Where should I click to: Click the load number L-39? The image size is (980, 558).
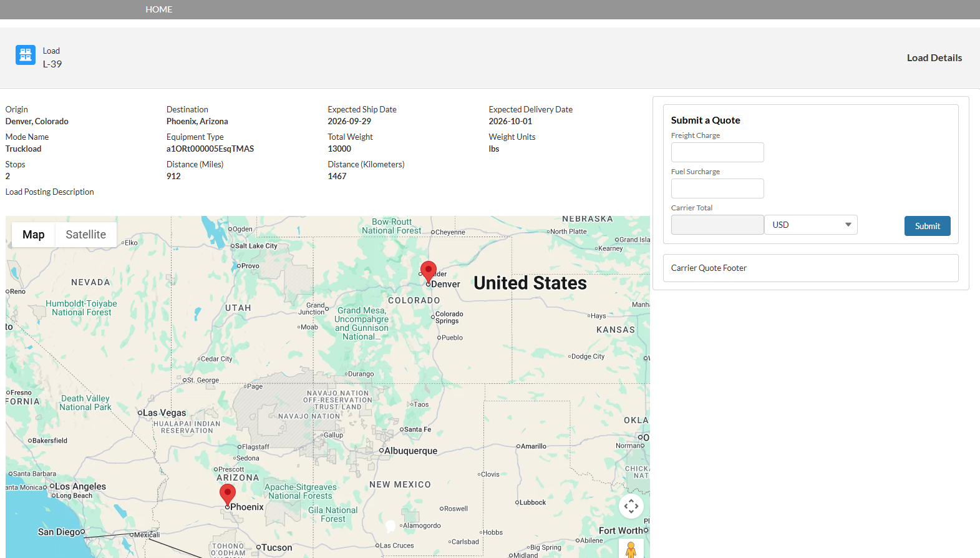pos(52,64)
